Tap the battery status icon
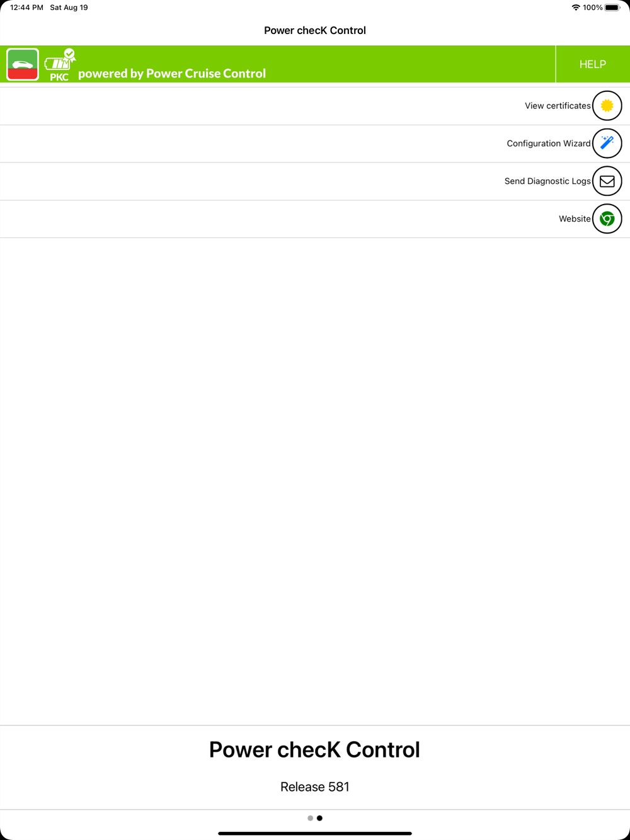 612,8
